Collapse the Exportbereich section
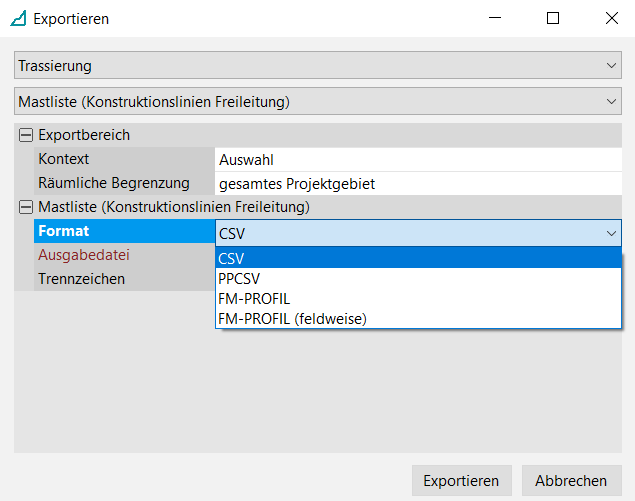Viewport: 635px width, 501px height. pyautogui.click(x=25, y=135)
